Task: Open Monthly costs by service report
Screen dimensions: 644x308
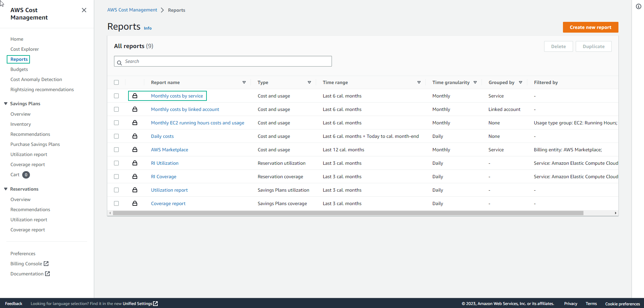Action: click(177, 96)
